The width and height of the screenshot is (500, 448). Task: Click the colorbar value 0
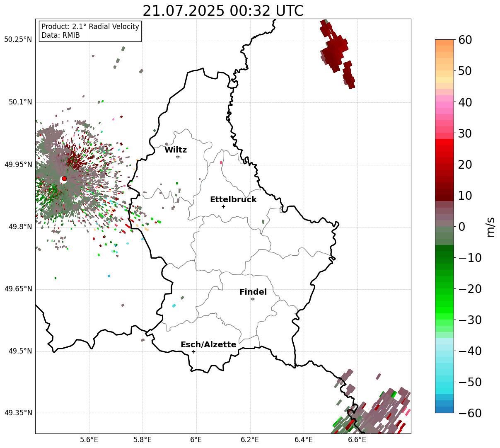461,227
